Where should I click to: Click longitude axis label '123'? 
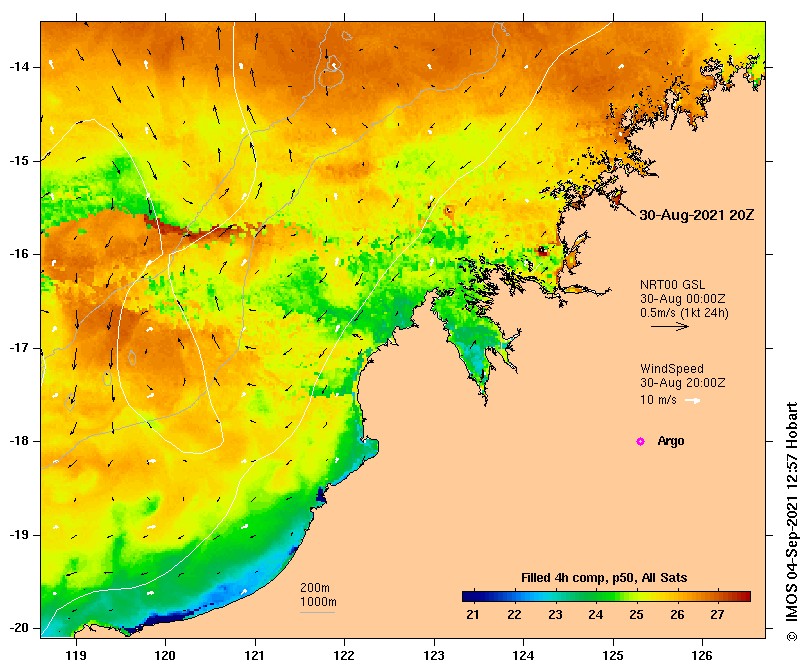coord(434,655)
